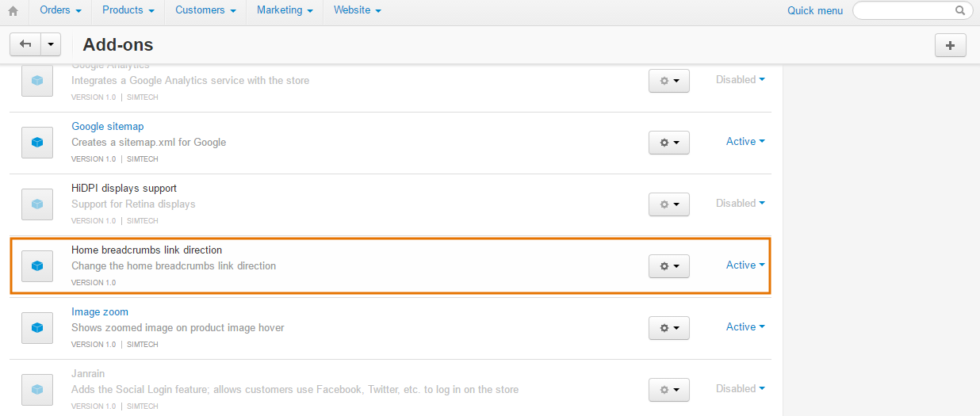Click the Image zoom add-on cube icon
Screen dimensions: 980x416
pos(37,328)
